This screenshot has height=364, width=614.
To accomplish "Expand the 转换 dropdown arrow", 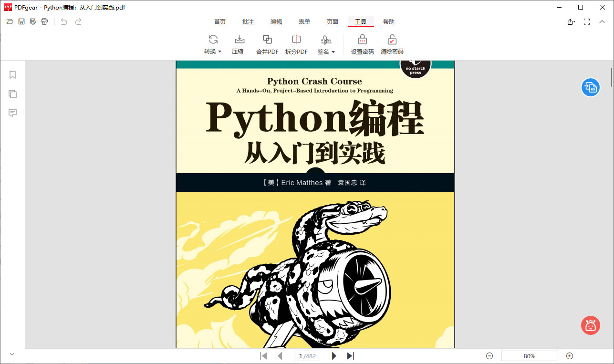I will coord(220,52).
